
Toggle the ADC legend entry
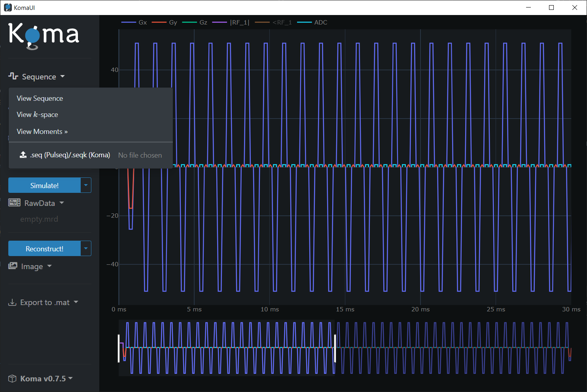pos(312,23)
